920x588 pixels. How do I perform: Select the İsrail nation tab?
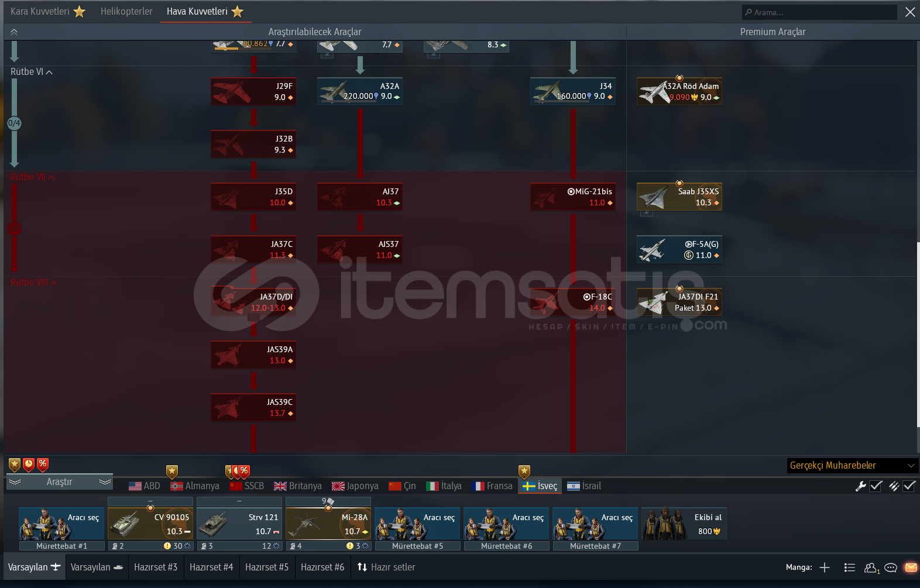pos(584,486)
